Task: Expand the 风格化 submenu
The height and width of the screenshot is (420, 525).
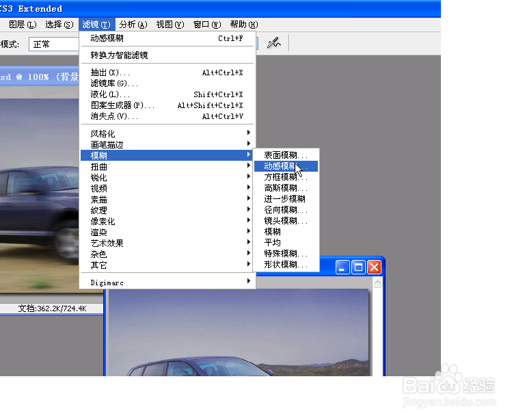Action: click(167, 133)
